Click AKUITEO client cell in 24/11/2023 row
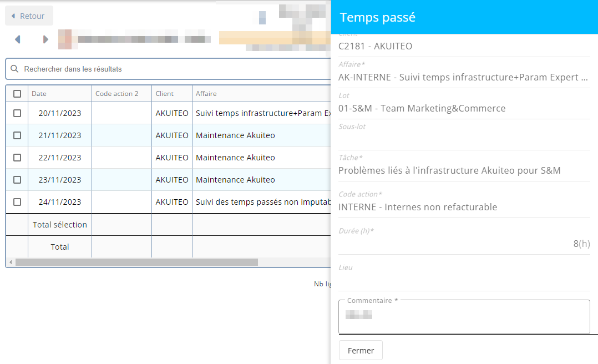Screen dimensions: 598x364 click(x=172, y=202)
